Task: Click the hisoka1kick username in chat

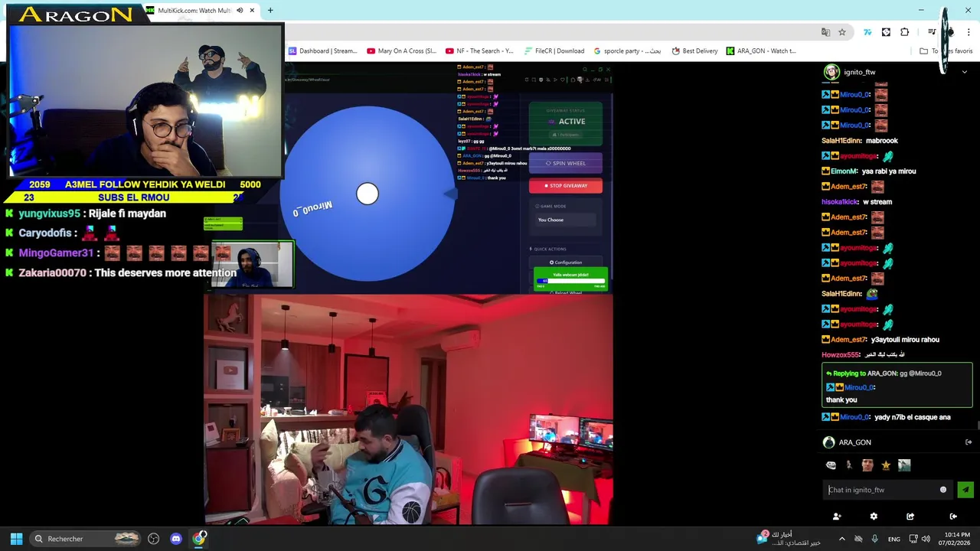Action: (x=840, y=202)
